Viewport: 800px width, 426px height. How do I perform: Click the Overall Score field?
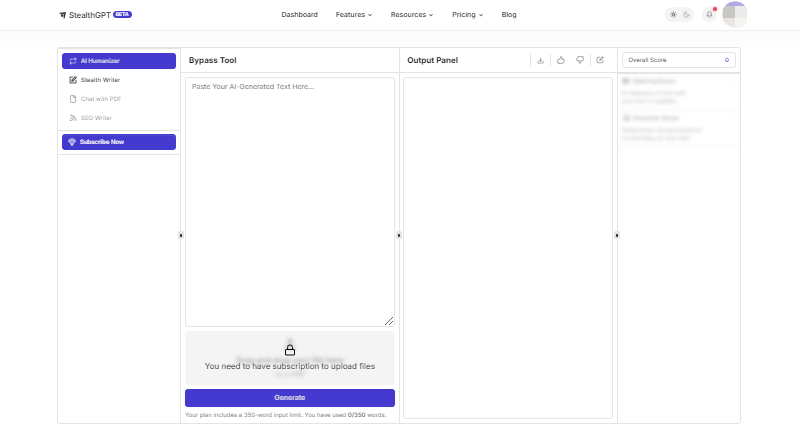[x=679, y=60]
